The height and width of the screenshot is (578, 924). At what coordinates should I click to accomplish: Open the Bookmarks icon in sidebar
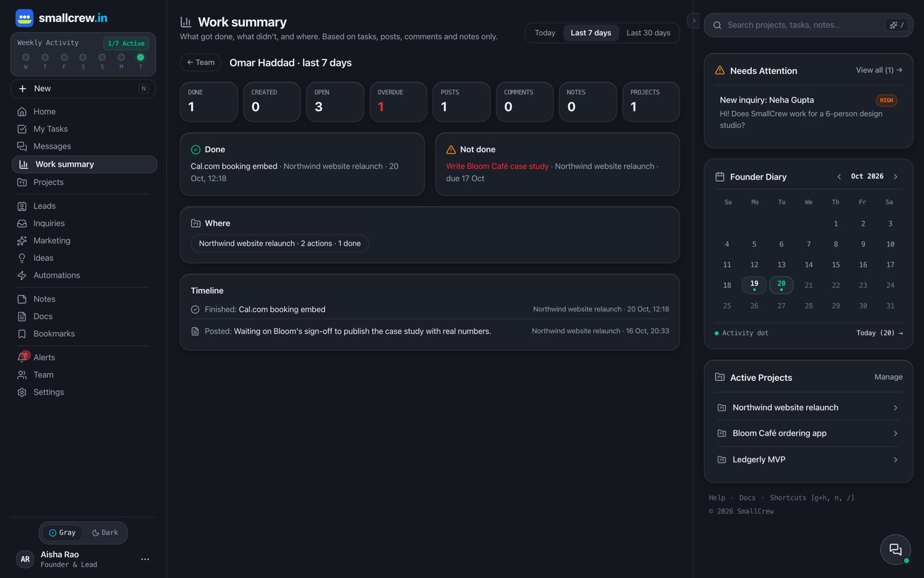pos(22,334)
